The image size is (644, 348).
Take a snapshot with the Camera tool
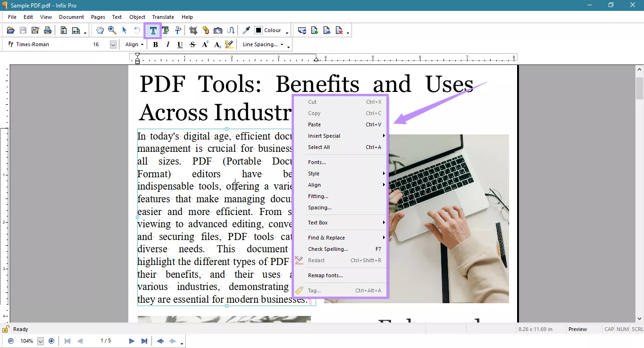pyautogui.click(x=217, y=30)
